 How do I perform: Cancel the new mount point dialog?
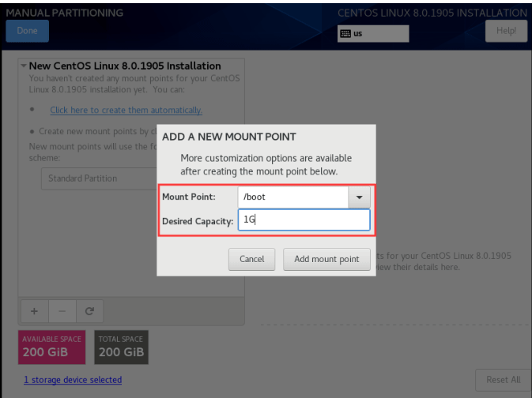point(251,259)
